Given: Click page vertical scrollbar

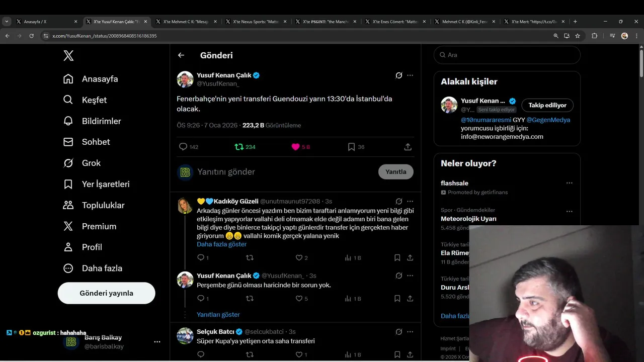Looking at the screenshot, I should (x=641, y=63).
